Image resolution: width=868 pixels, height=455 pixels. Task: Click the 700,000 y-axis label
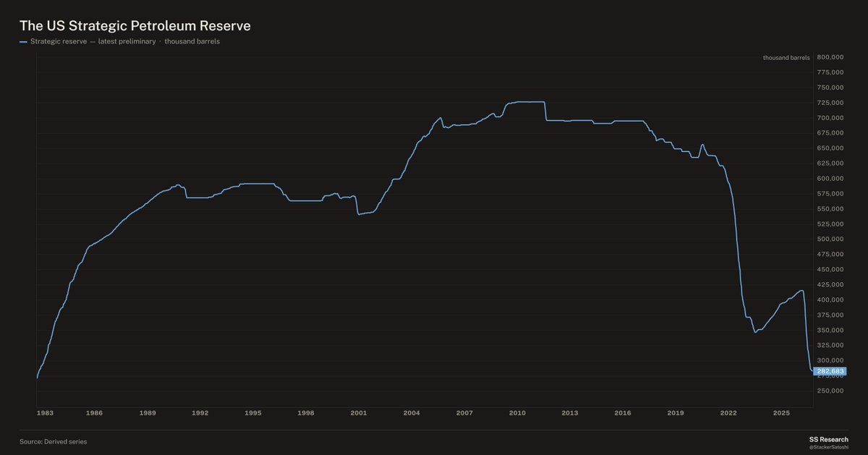tap(830, 118)
